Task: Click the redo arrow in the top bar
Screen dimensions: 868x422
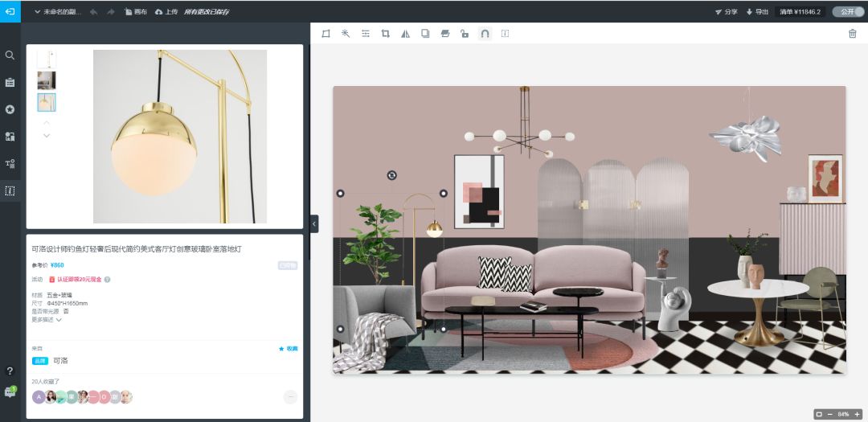Action: 111,11
